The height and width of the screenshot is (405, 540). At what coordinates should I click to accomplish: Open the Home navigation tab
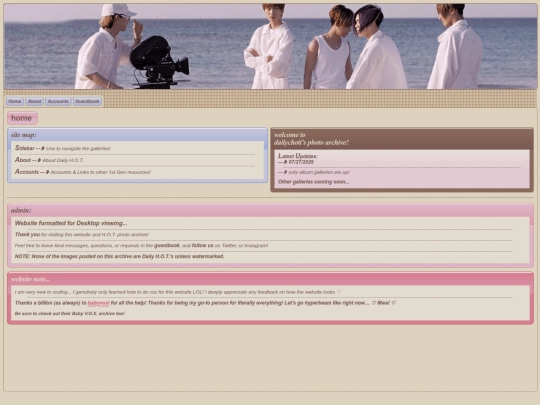click(14, 101)
